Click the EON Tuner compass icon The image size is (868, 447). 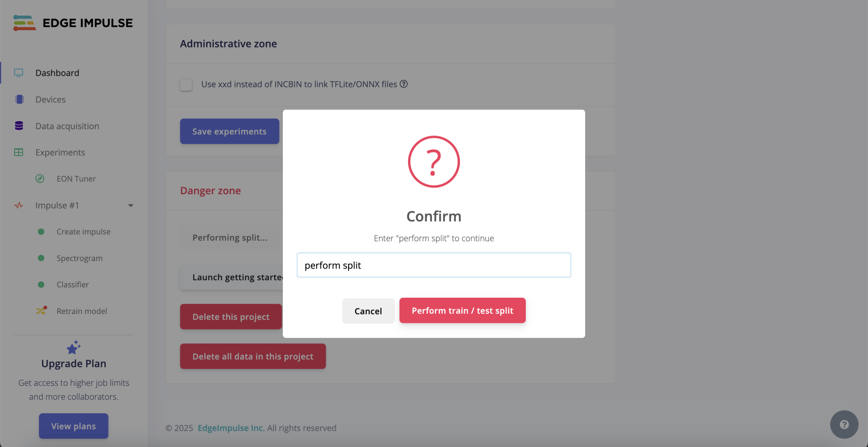[40, 179]
